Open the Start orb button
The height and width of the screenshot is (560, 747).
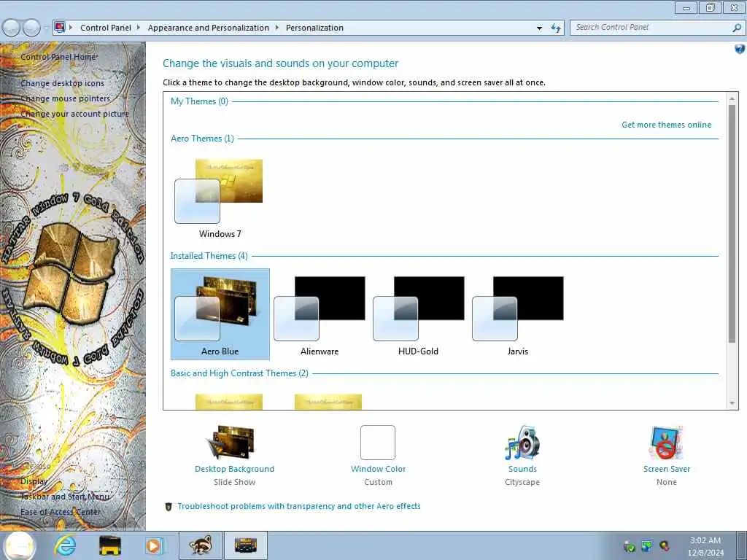pyautogui.click(x=20, y=545)
